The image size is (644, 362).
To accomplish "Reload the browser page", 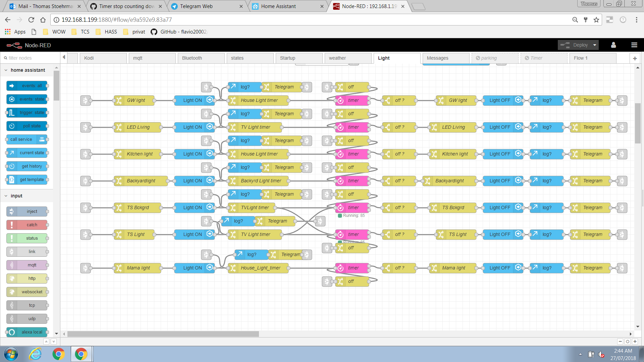I will (x=31, y=20).
